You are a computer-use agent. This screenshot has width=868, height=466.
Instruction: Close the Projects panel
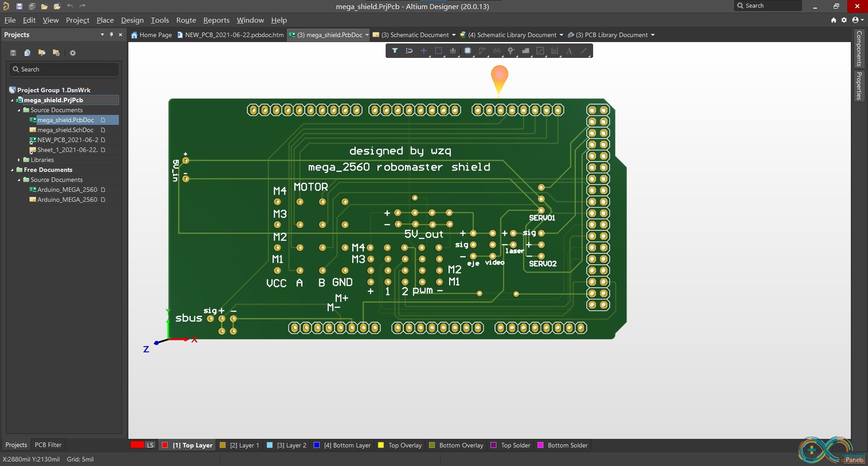pos(120,34)
